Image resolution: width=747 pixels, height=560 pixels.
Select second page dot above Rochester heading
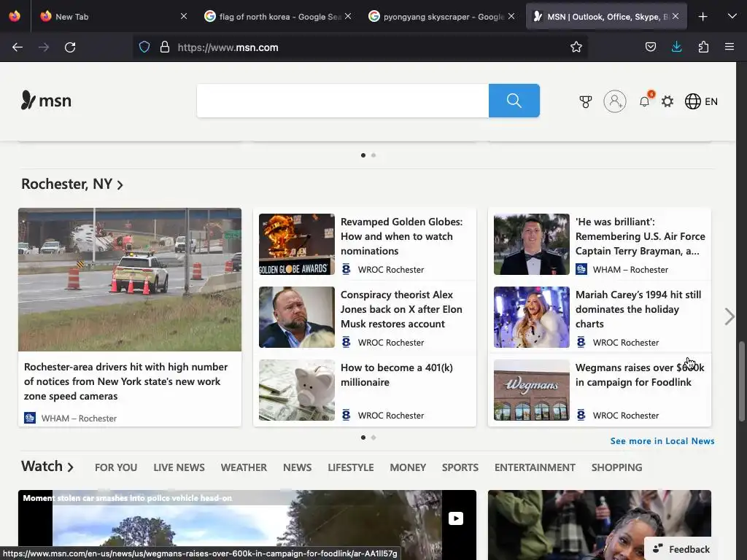373,155
